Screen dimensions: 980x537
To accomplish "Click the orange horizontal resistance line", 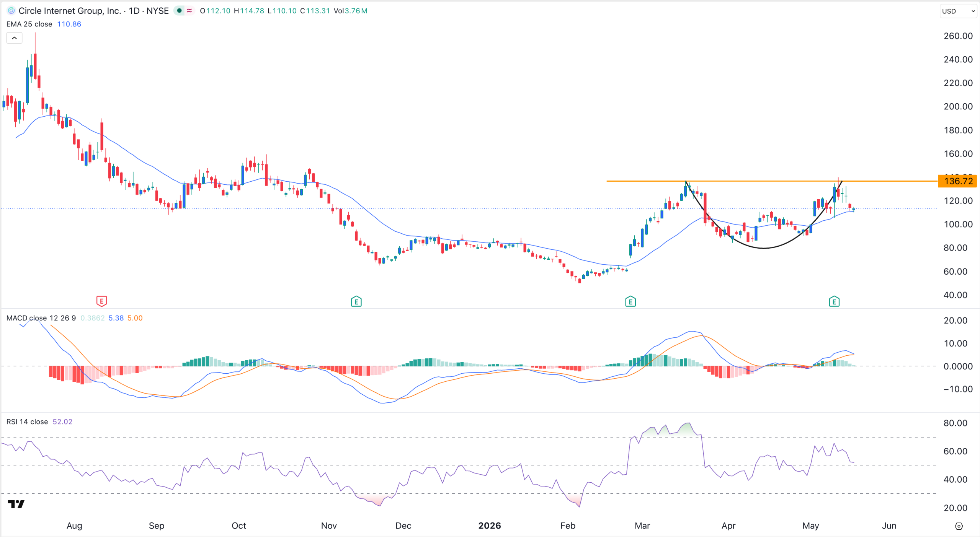I will 772,181.
